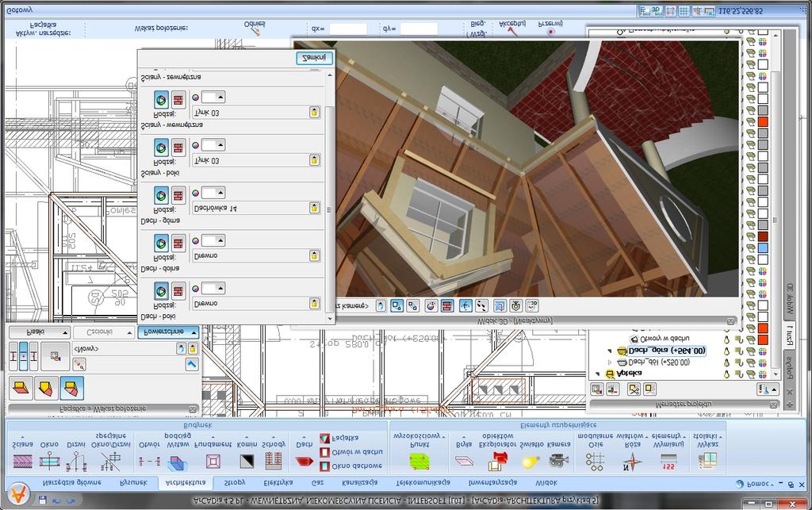
Task: Choose the Drzwi door tool
Action: pyautogui.click(x=76, y=454)
